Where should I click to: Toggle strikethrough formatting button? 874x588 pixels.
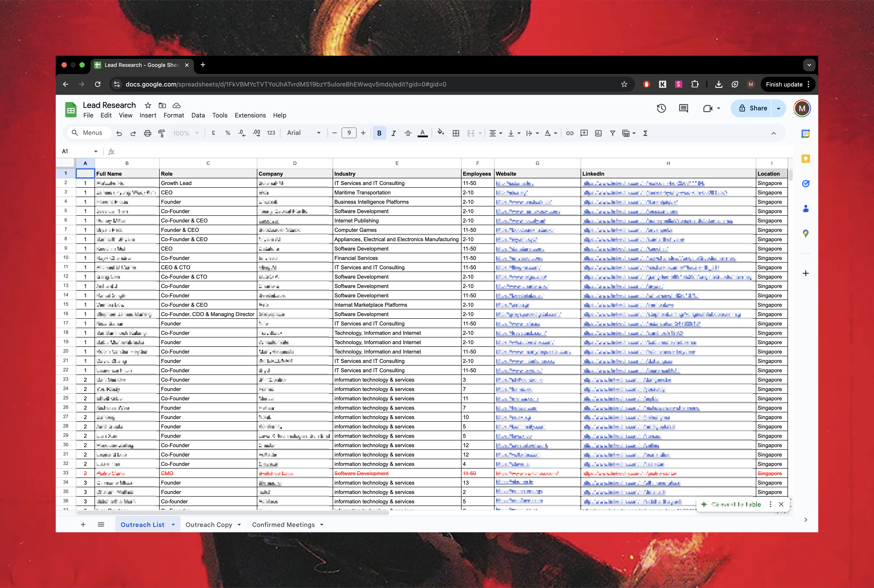(x=408, y=133)
